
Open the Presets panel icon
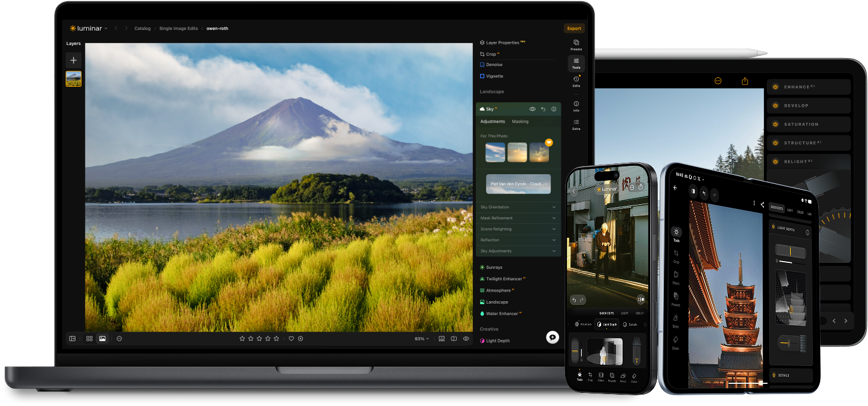click(576, 43)
